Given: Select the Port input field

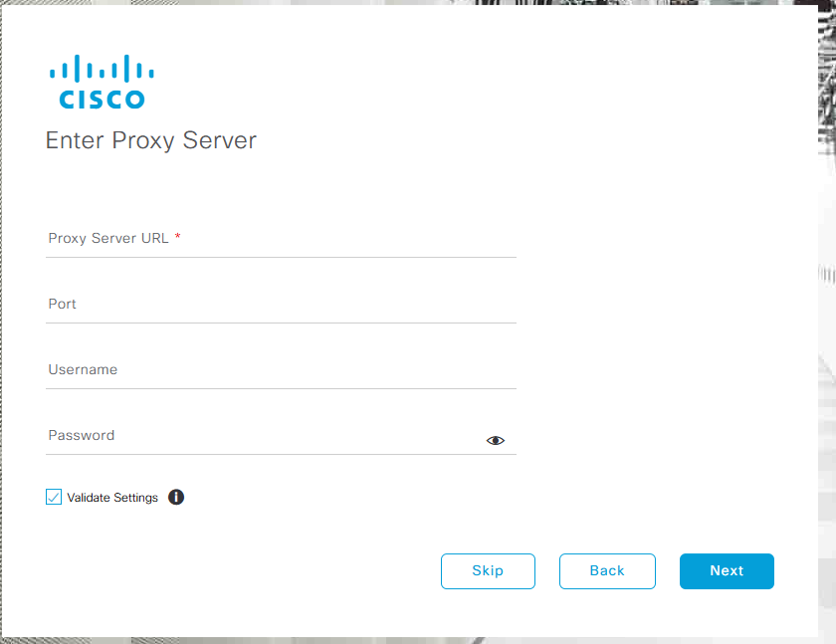Looking at the screenshot, I should pos(281,304).
